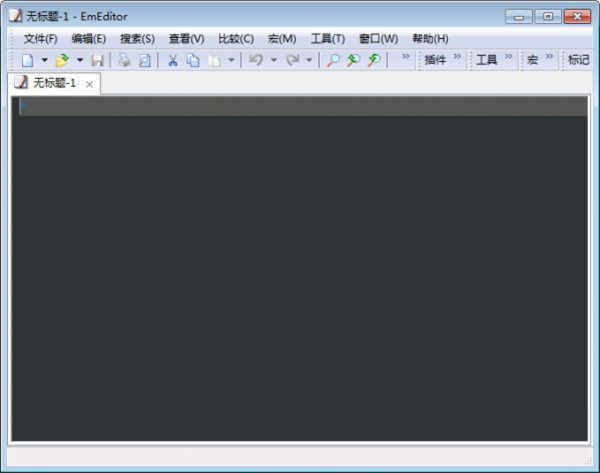This screenshot has height=473, width=600.
Task: Click the Cut scissors icon
Action: point(173,60)
